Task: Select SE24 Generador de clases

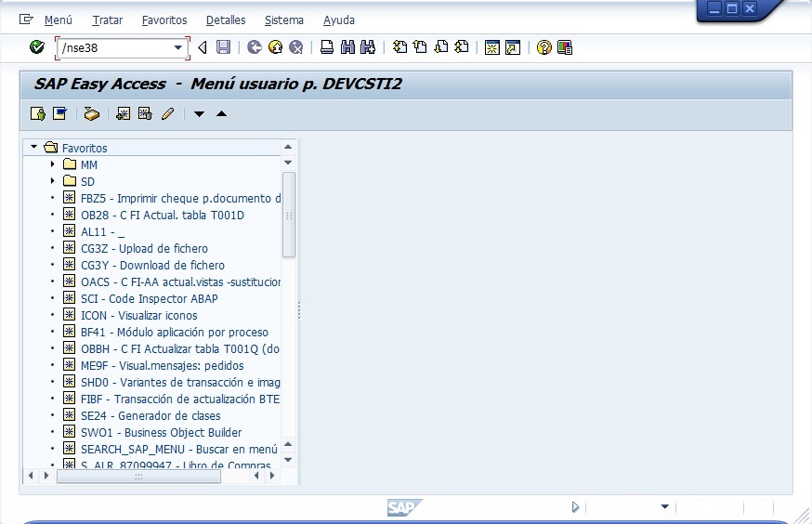Action: tap(151, 416)
